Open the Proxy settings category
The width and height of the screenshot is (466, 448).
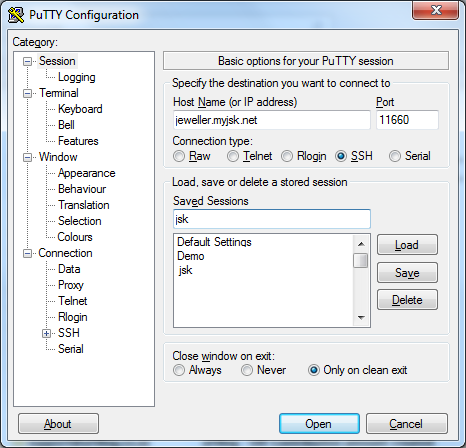click(71, 285)
